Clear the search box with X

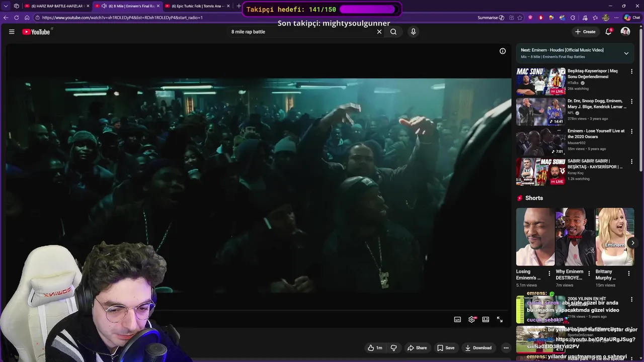[379, 32]
